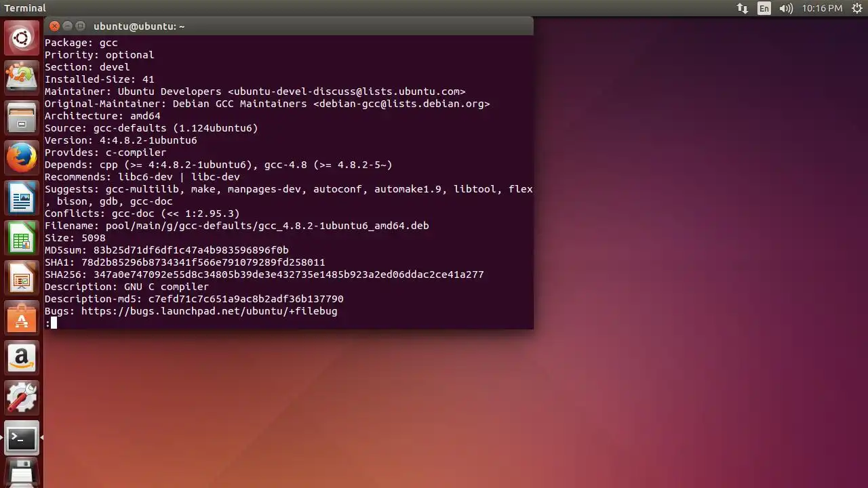The width and height of the screenshot is (868, 488).
Task: Maximize the terminal window
Action: coord(80,26)
